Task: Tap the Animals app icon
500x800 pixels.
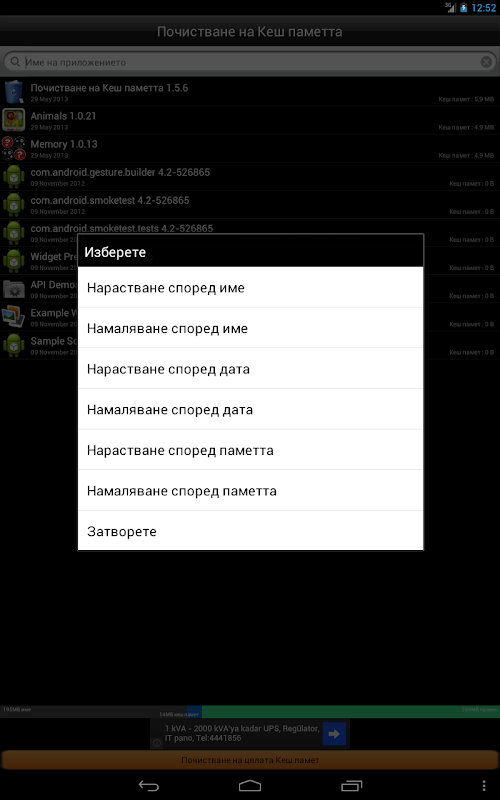Action: pyautogui.click(x=14, y=120)
